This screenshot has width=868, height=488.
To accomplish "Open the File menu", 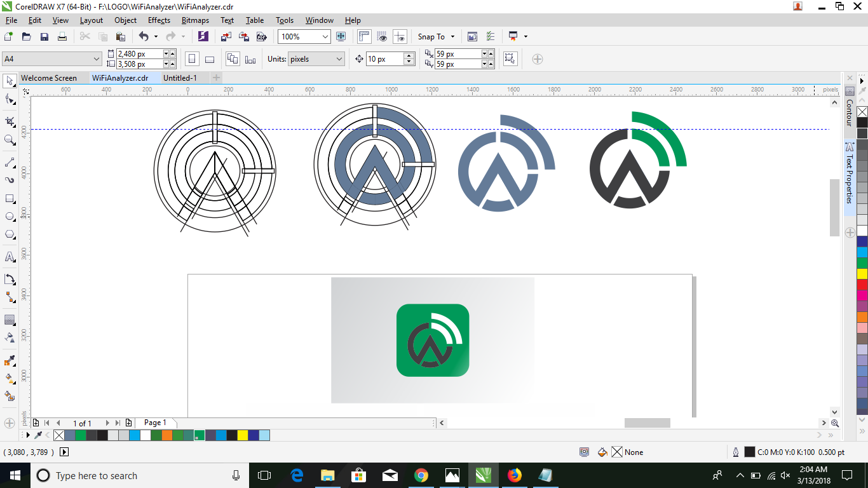I will [x=11, y=20].
